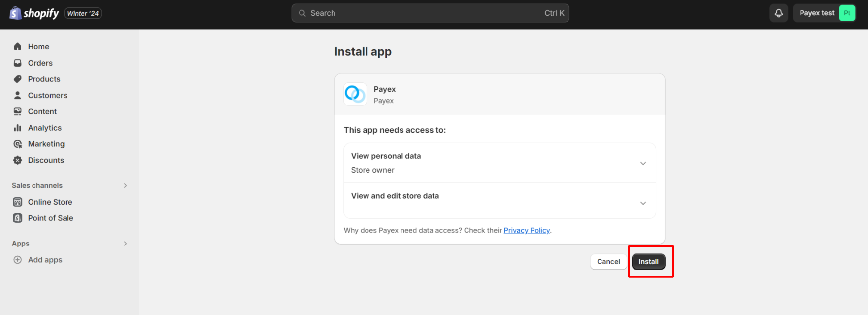Image resolution: width=868 pixels, height=315 pixels.
Task: Click the Home icon in sidebar
Action: coord(18,46)
